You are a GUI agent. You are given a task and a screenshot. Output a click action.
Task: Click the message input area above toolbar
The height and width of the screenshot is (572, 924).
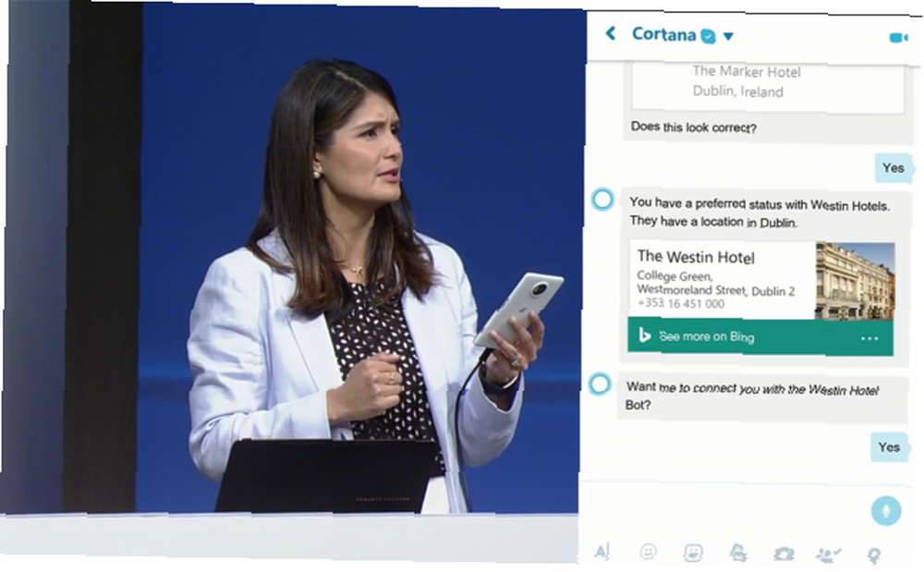724,509
